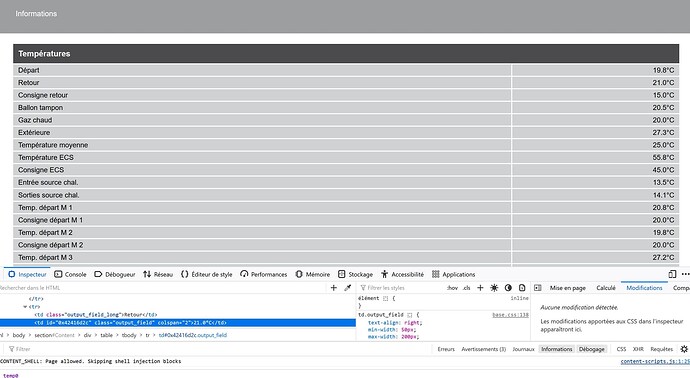Click the Filtrer les styles input field
The width and height of the screenshot is (690, 378).
coord(400,288)
